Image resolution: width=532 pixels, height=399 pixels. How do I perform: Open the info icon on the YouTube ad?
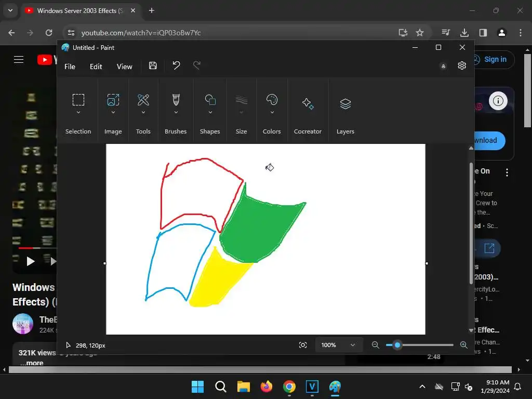tap(498, 101)
